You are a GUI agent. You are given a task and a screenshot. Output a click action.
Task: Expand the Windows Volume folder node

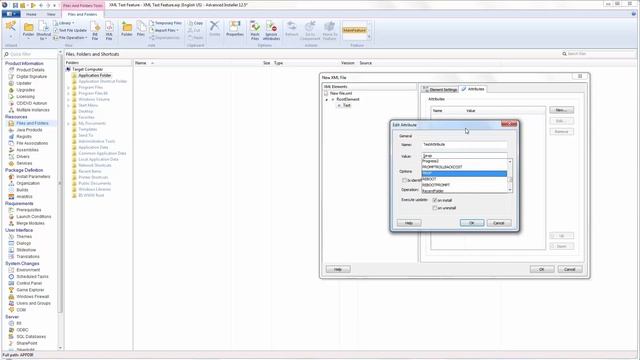(69, 100)
